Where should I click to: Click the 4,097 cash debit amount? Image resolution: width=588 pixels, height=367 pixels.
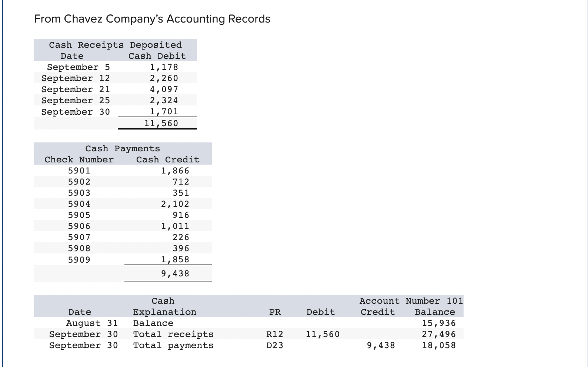click(164, 89)
